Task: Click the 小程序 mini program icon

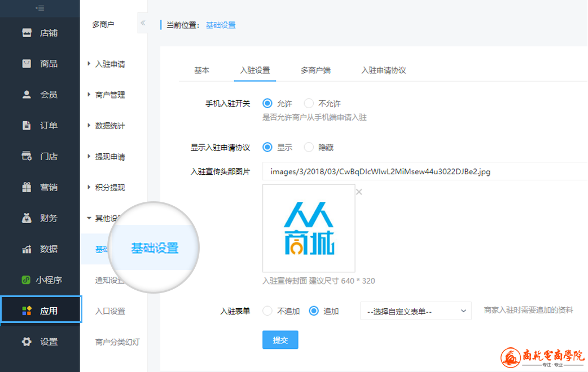Action: [27, 280]
